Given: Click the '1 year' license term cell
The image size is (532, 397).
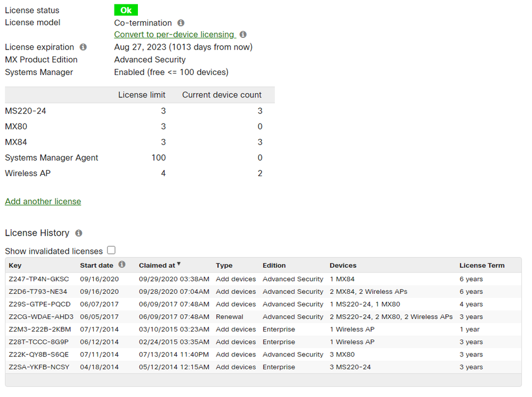Looking at the screenshot, I should click(470, 329).
